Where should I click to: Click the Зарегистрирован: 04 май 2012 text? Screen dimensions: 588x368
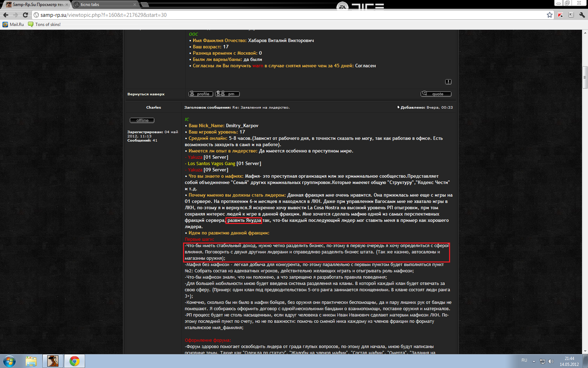[153, 134]
